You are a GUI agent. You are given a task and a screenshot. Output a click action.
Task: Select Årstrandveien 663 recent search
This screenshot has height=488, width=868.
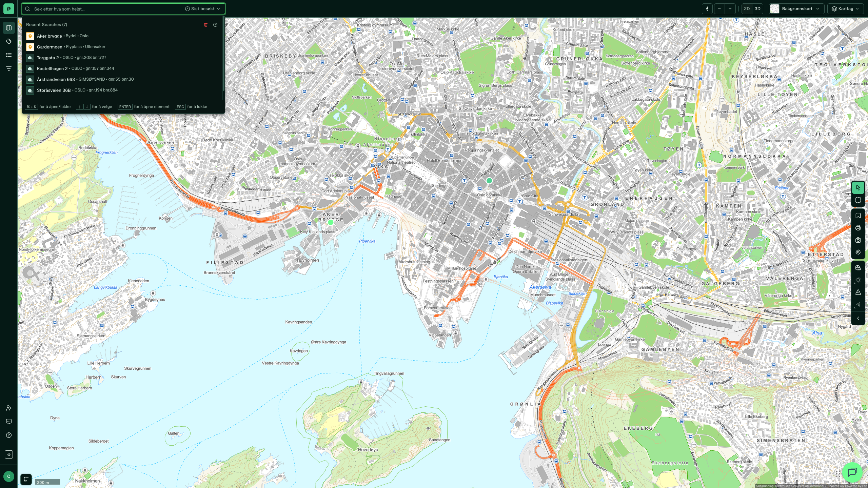point(122,79)
